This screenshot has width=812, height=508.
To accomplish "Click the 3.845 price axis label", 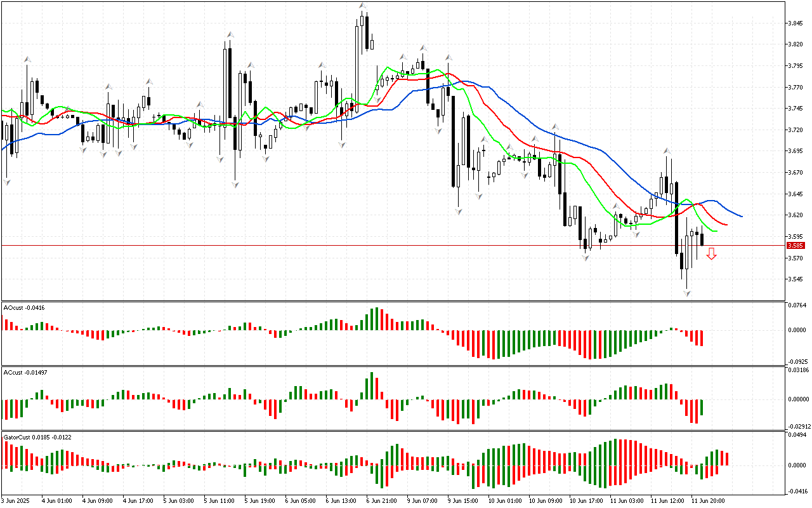I will (796, 23).
